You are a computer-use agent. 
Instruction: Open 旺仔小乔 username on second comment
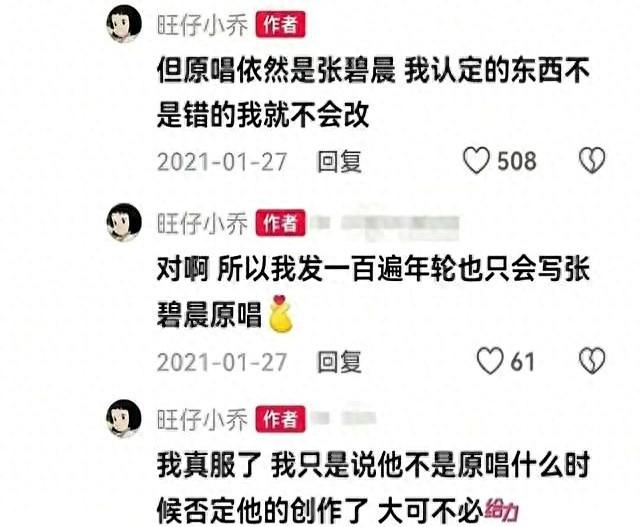pyautogui.click(x=202, y=223)
